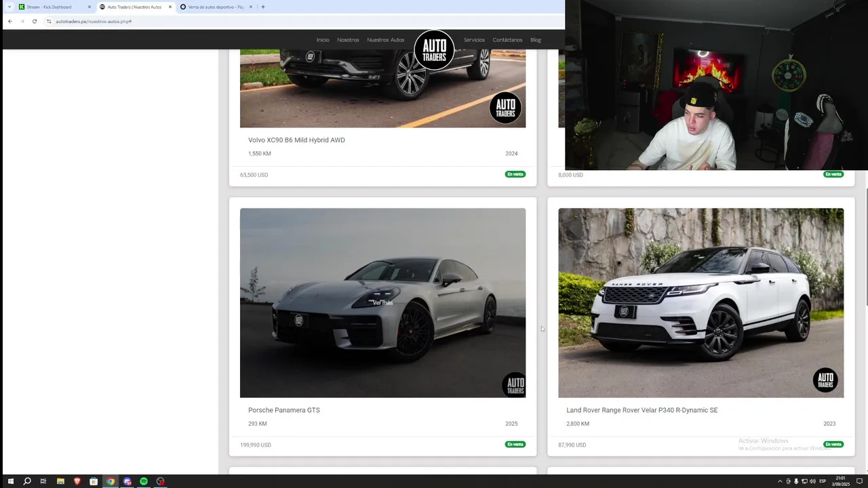
Task: Click En venta badge on Volvo XC90 card
Action: [x=515, y=174]
